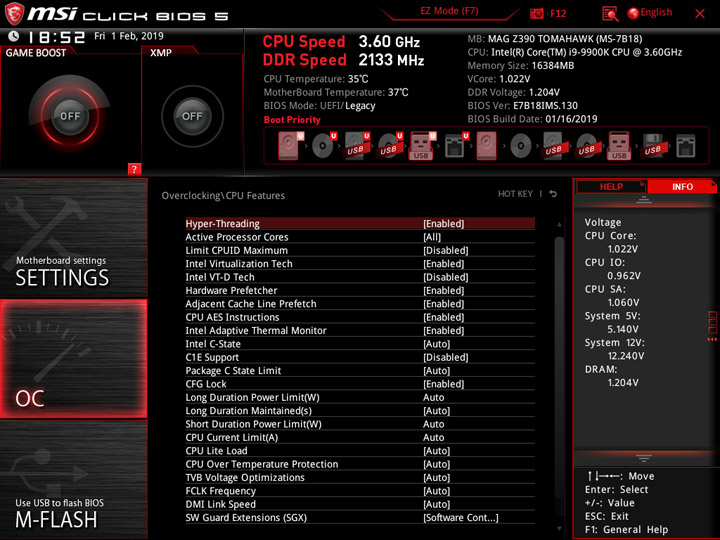The width and height of the screenshot is (720, 540).
Task: Select the legacy USB key boot icon
Action: coord(619,146)
